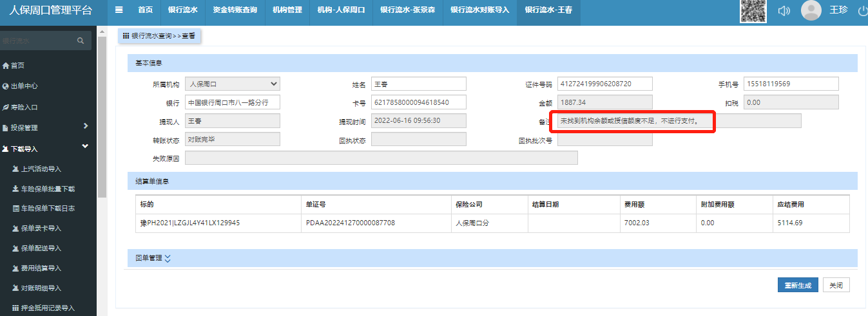
Task: Click the 7002.03 fee cell
Action: [x=658, y=223]
